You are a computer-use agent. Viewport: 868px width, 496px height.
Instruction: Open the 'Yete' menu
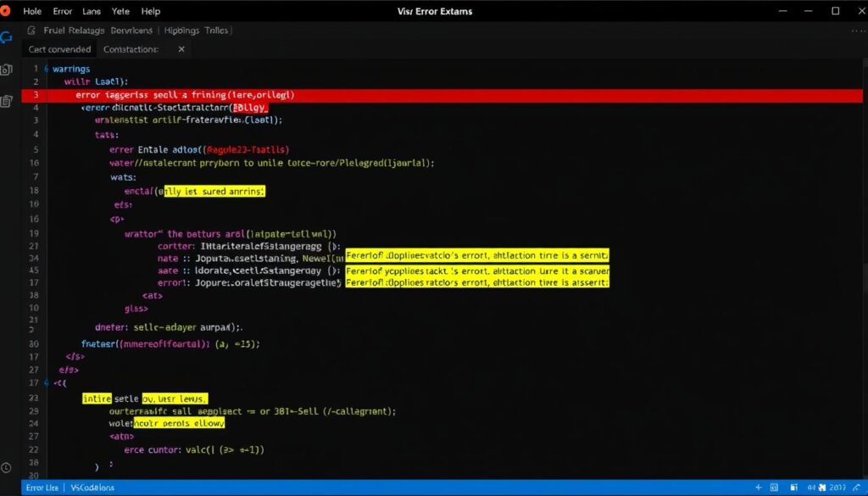120,11
